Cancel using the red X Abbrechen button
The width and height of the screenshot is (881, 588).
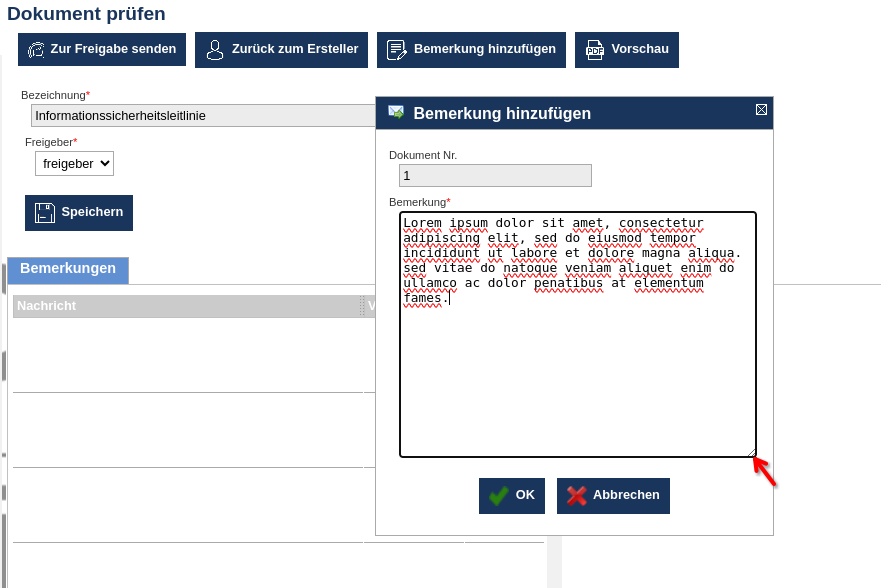coord(613,495)
